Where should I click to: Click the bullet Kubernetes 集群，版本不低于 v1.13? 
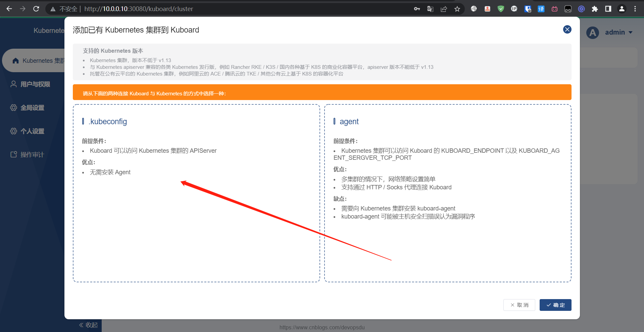(131, 60)
